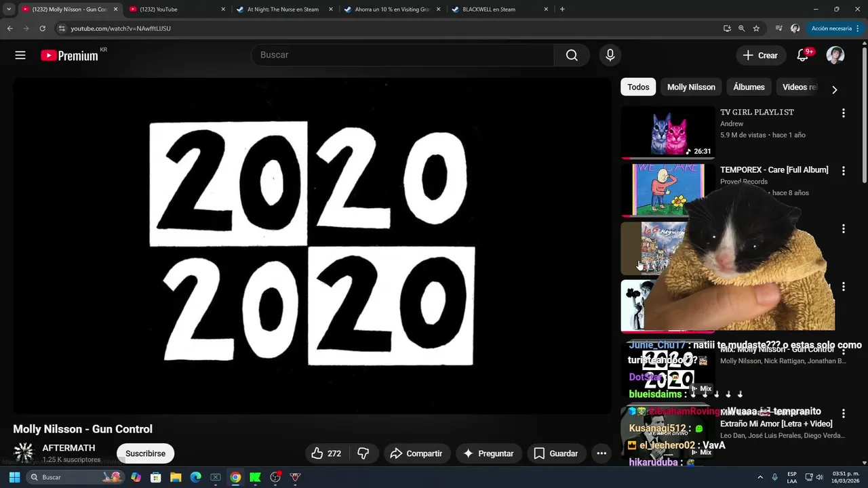Close the 'At Night: The Nurse' tab
Image resolution: width=868 pixels, height=488 pixels.
330,9
